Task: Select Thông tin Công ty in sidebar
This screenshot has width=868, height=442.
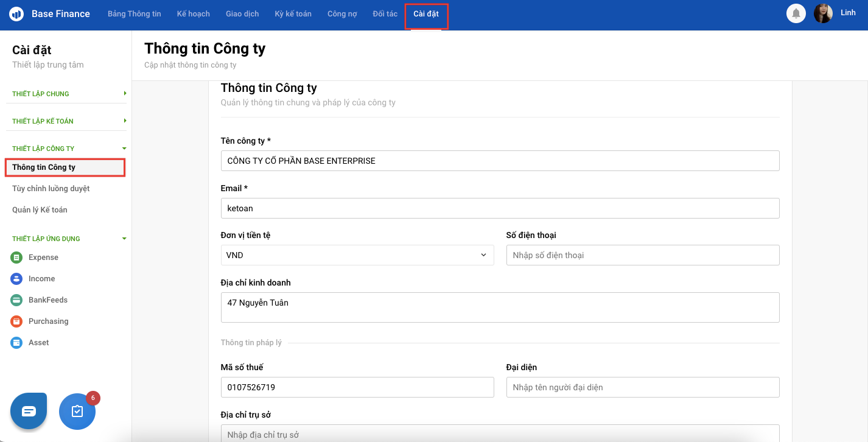Action: pyautogui.click(x=65, y=167)
